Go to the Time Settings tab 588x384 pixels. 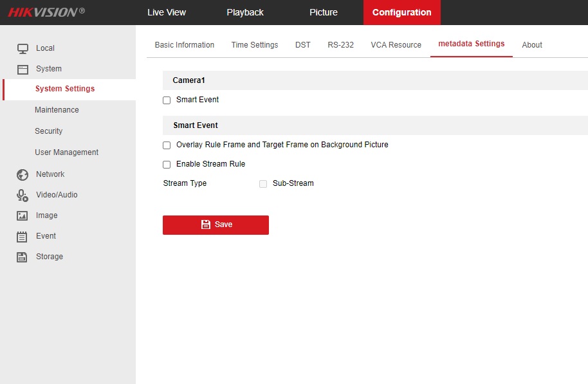255,45
